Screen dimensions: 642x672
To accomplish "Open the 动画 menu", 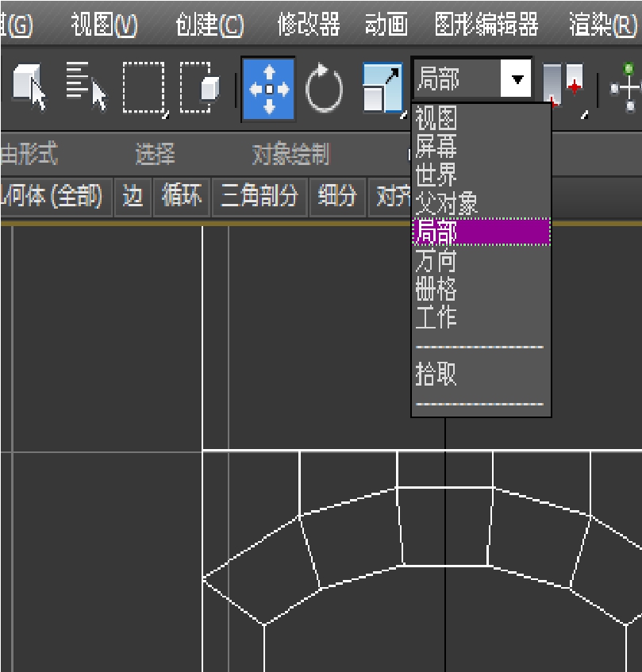I will (386, 25).
